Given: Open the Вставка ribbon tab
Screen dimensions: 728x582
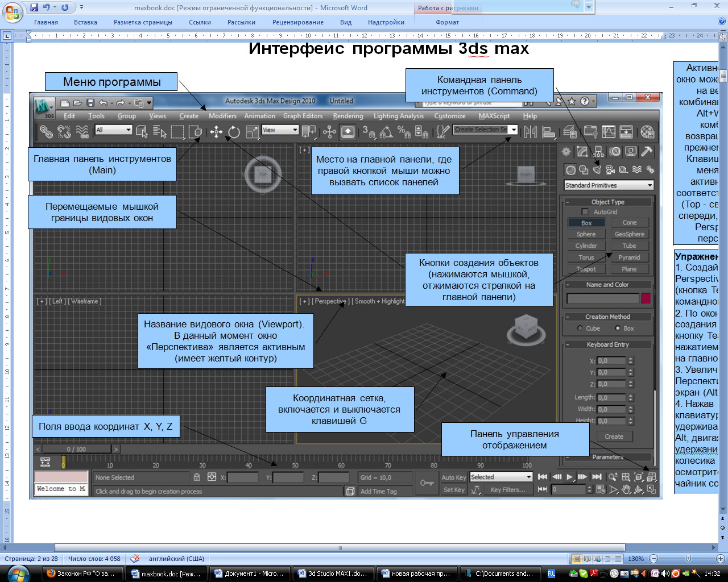Looking at the screenshot, I should 85,22.
